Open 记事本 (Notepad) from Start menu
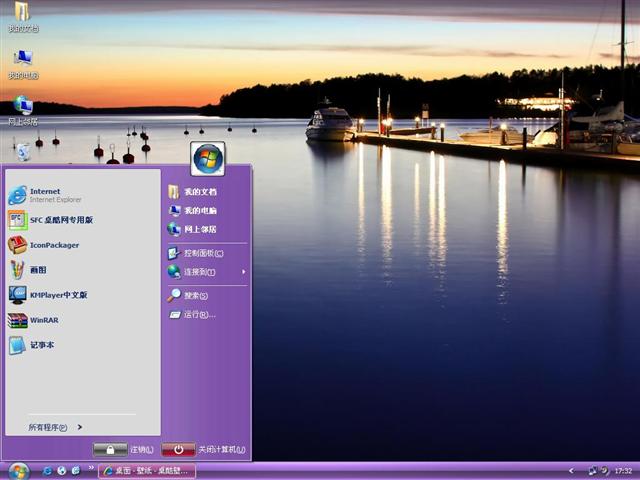Screen dimensions: 640x480 pyautogui.click(x=41, y=346)
